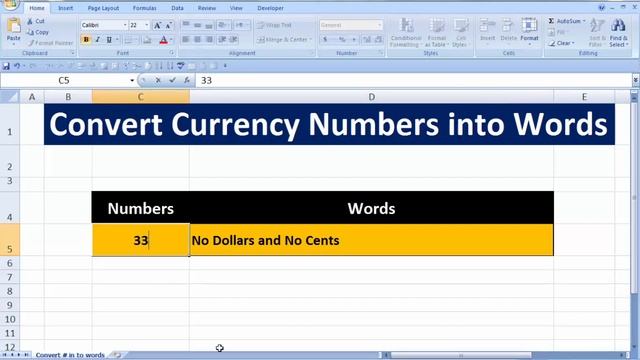Click the formula bar input showing 33
This screenshot has height=360, width=640.
pyautogui.click(x=413, y=80)
